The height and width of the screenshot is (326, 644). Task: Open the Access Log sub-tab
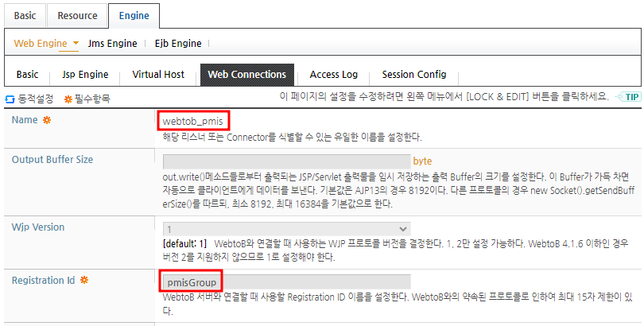coord(333,75)
